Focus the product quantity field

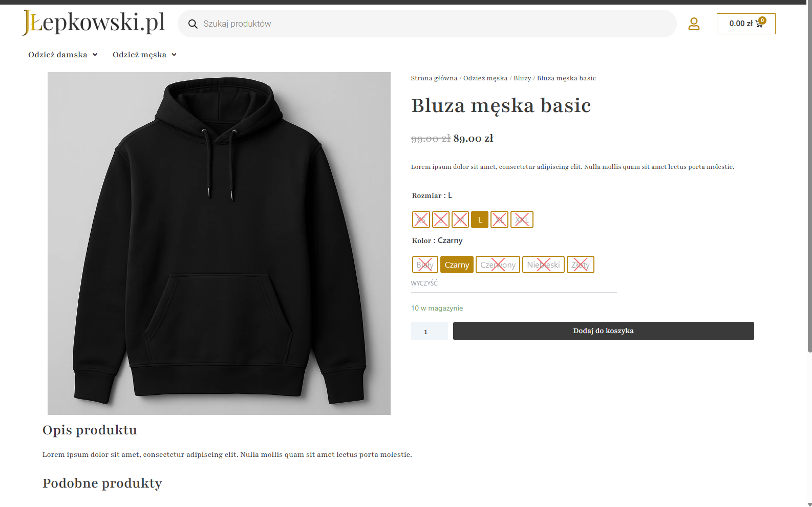coord(429,332)
